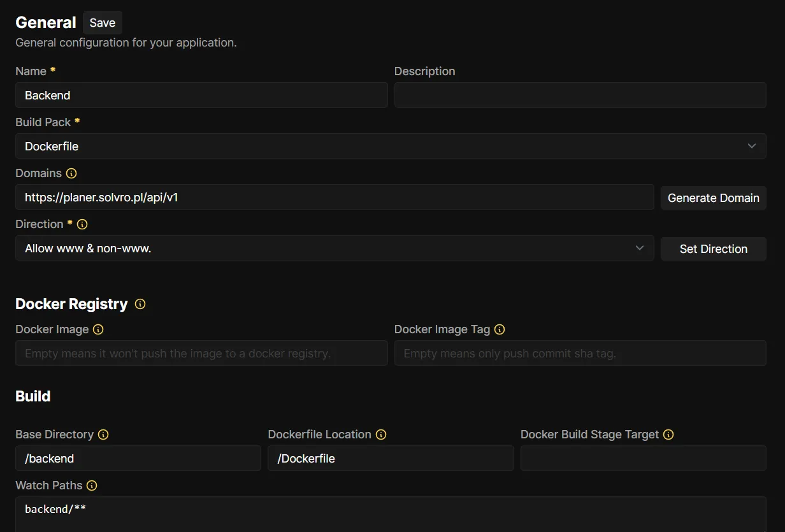
Task: Click the Watch Paths text area
Action: [391, 514]
